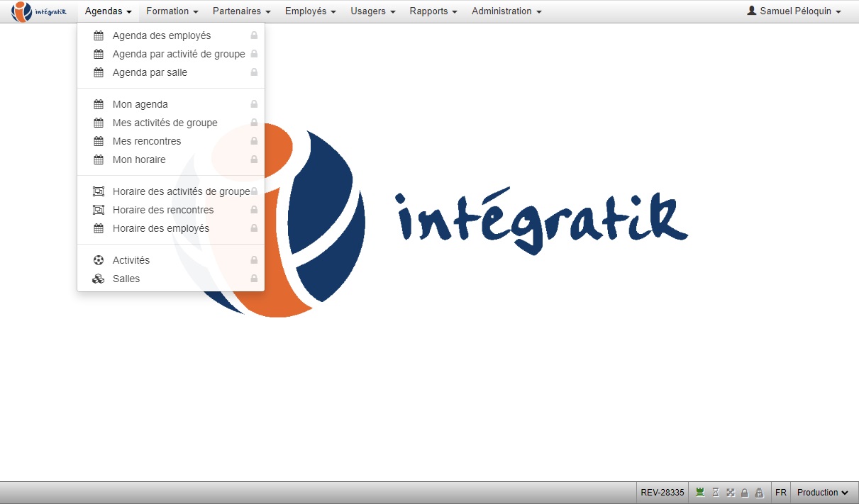
Task: Click the green chess rook status icon
Action: (x=700, y=493)
